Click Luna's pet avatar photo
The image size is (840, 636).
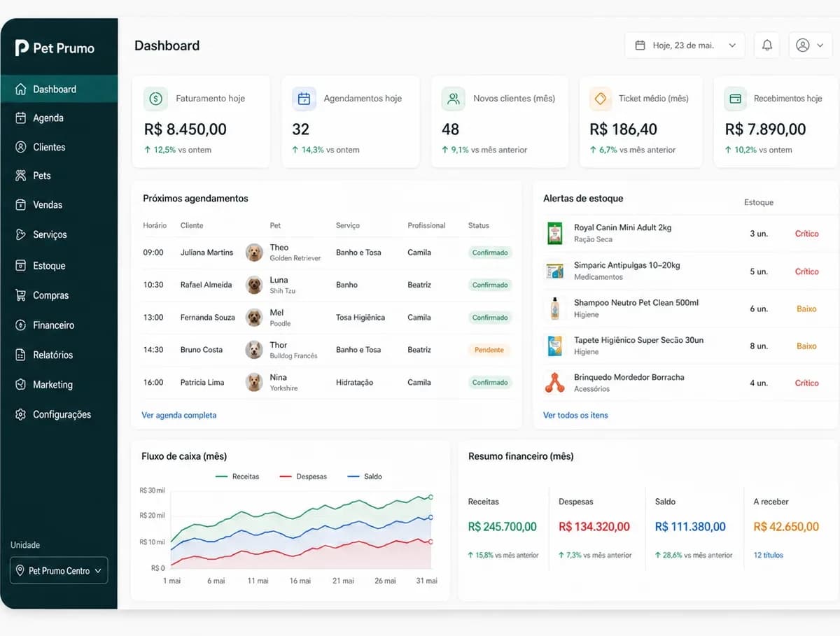coord(254,285)
